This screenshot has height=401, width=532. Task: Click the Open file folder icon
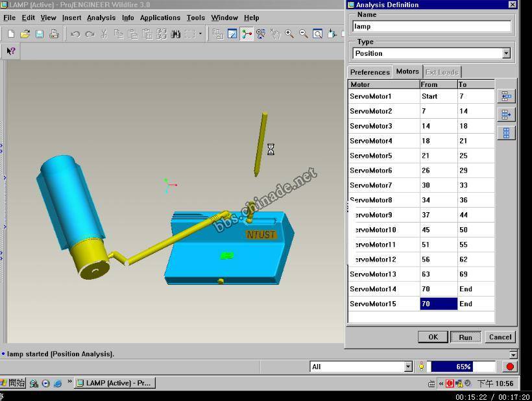25,34
